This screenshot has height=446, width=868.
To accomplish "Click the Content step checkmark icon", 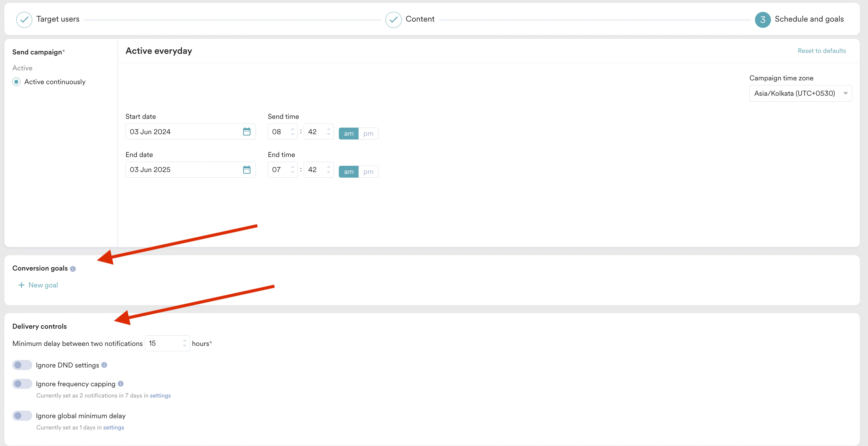I will pyautogui.click(x=393, y=19).
